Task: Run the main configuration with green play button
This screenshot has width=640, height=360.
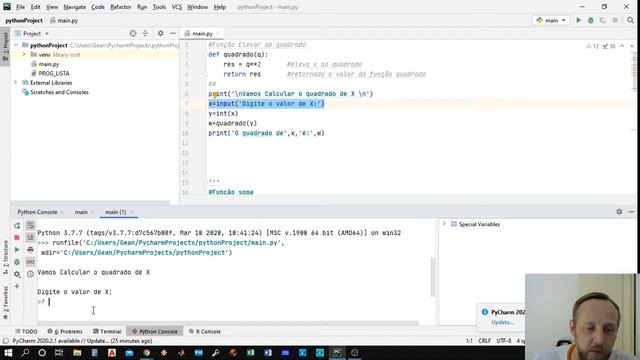Action: tap(578, 20)
